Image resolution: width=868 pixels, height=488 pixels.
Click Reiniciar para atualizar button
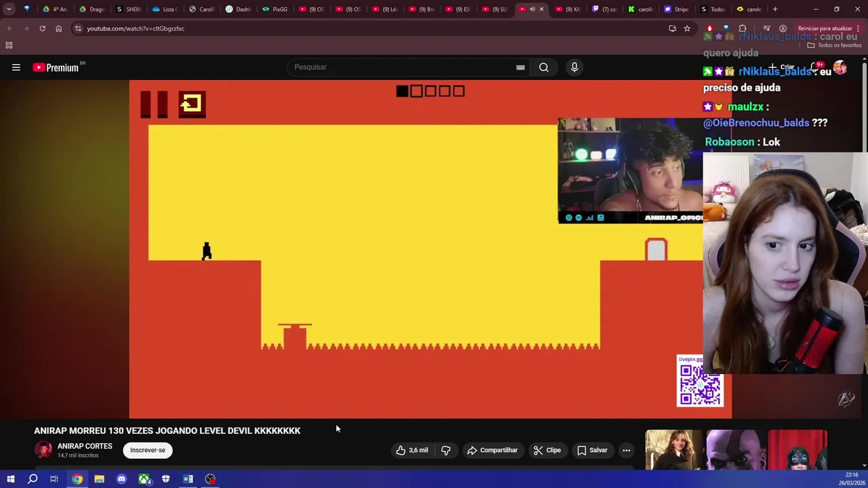tap(825, 28)
